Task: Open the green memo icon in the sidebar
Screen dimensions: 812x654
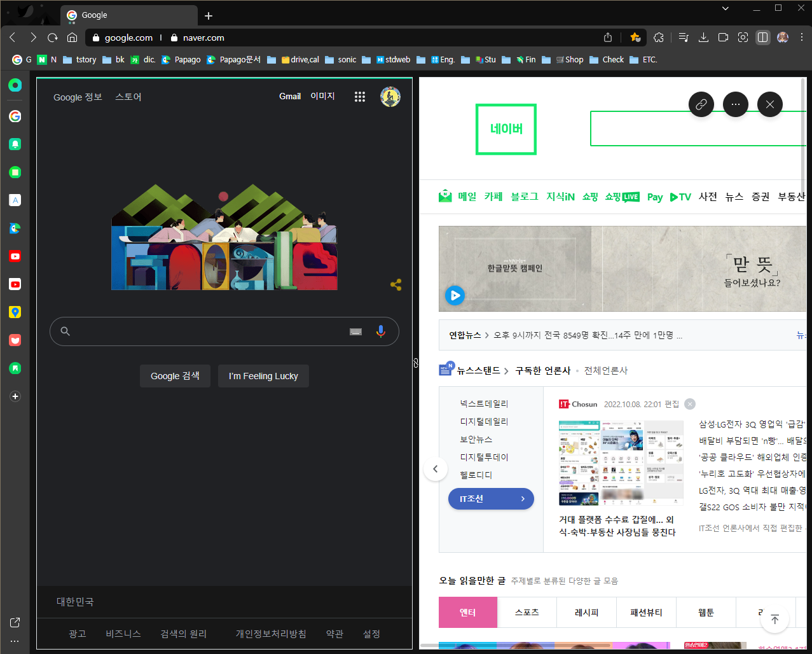Action: pos(15,172)
